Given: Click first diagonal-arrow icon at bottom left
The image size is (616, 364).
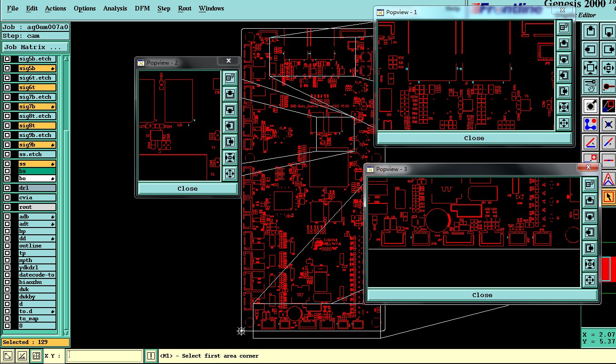Looking at the screenshot, I should tap(8, 356).
